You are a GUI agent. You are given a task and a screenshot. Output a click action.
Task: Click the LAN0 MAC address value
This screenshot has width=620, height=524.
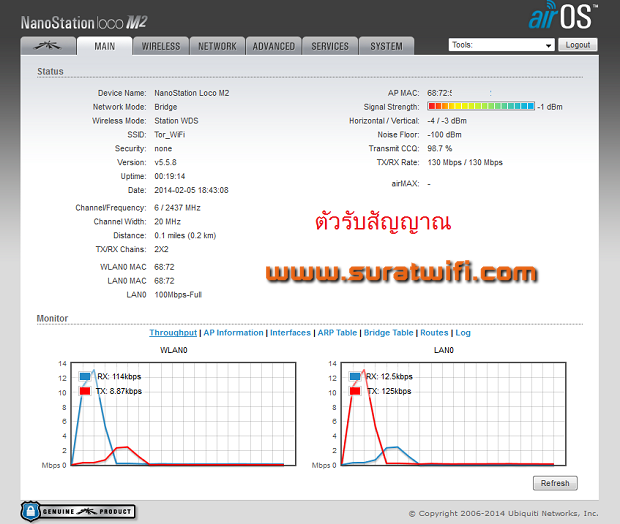point(164,281)
